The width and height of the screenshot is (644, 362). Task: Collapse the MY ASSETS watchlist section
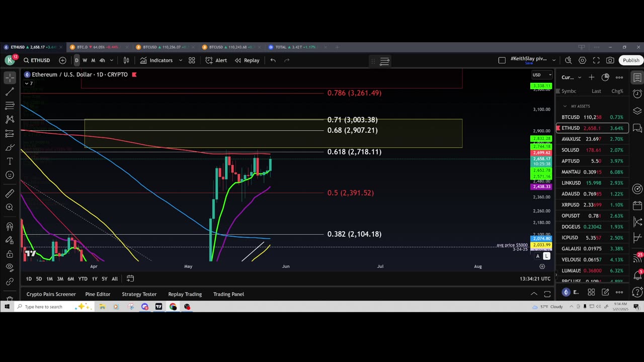pyautogui.click(x=565, y=106)
